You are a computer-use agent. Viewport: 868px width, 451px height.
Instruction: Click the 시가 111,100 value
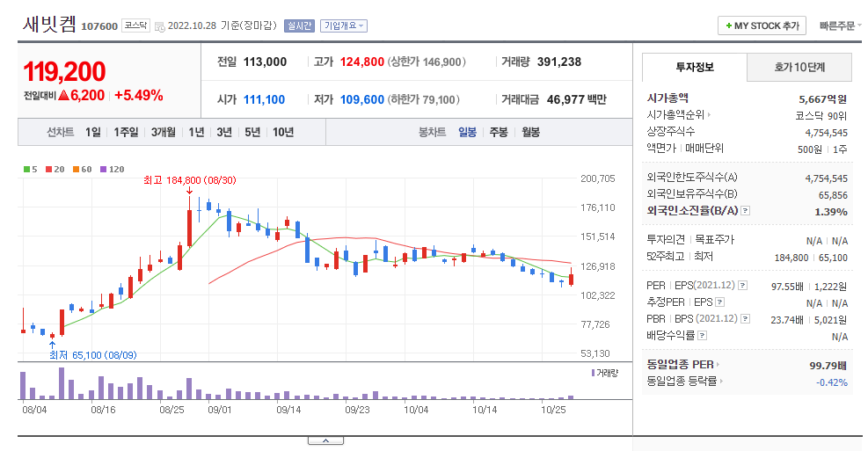point(264,99)
